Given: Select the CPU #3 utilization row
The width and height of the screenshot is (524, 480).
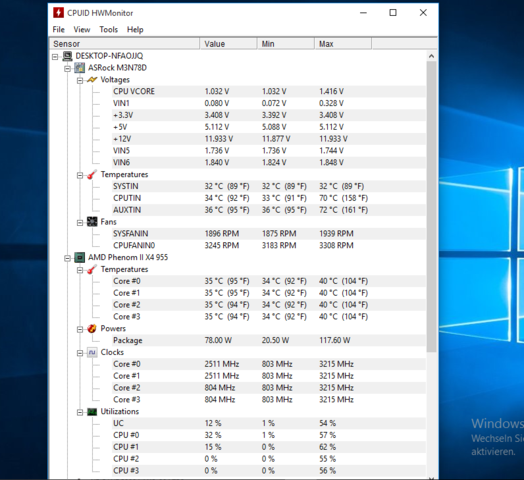Looking at the screenshot, I should point(269,471).
